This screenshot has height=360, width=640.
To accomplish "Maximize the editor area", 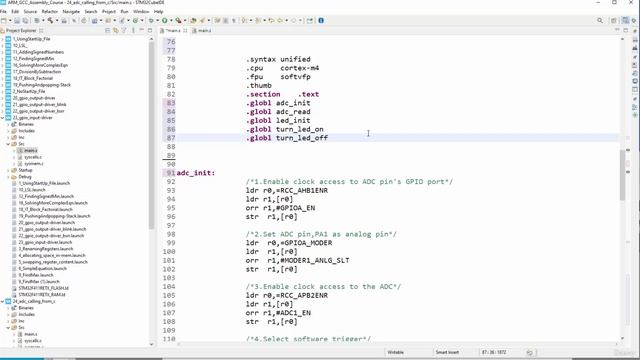I will point(626,30).
